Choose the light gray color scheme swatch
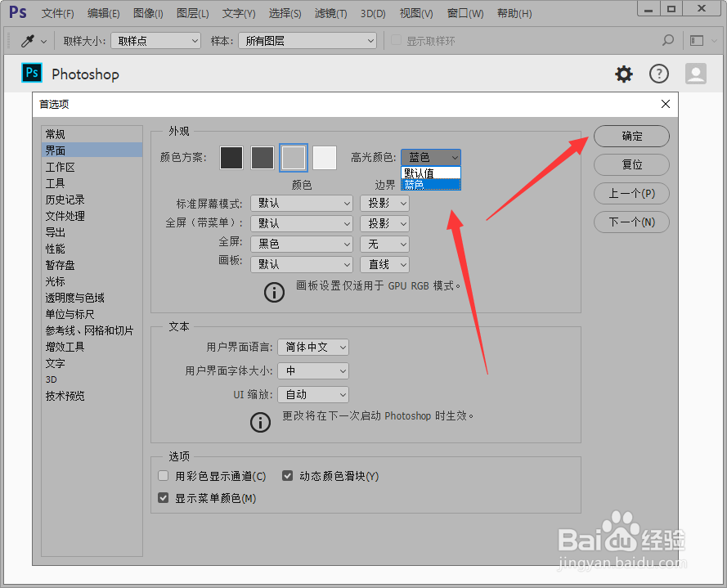Viewport: 727px width, 588px height. click(325, 158)
